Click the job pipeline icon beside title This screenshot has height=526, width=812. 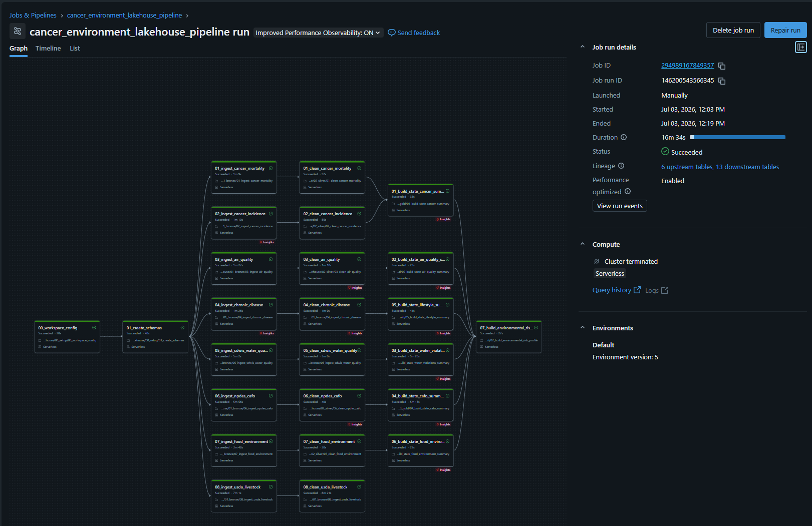pyautogui.click(x=18, y=31)
